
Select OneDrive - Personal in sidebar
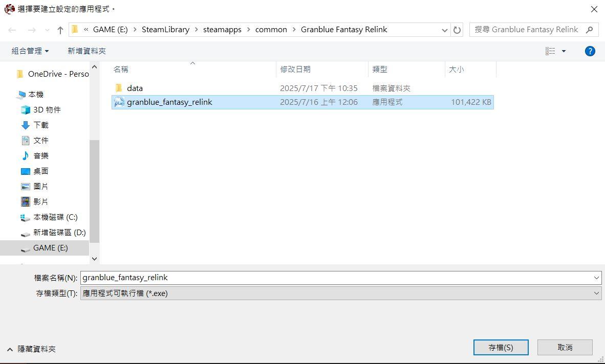click(x=53, y=74)
